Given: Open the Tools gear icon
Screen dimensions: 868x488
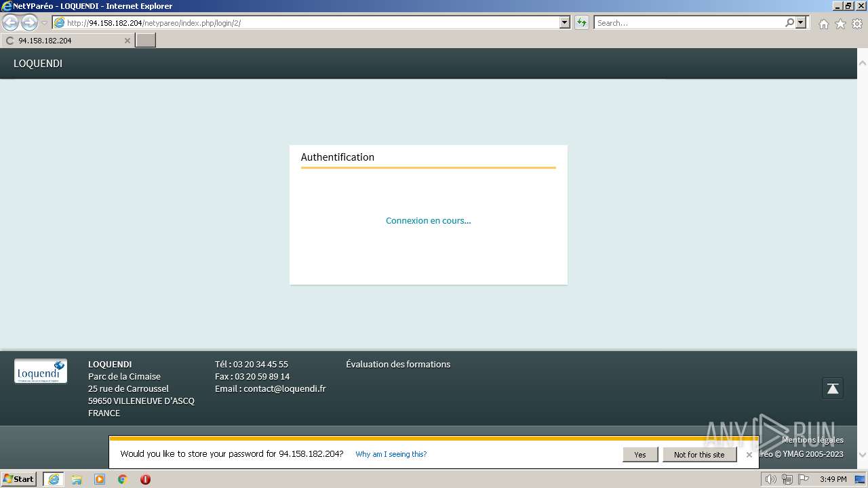Looking at the screenshot, I should (x=857, y=24).
